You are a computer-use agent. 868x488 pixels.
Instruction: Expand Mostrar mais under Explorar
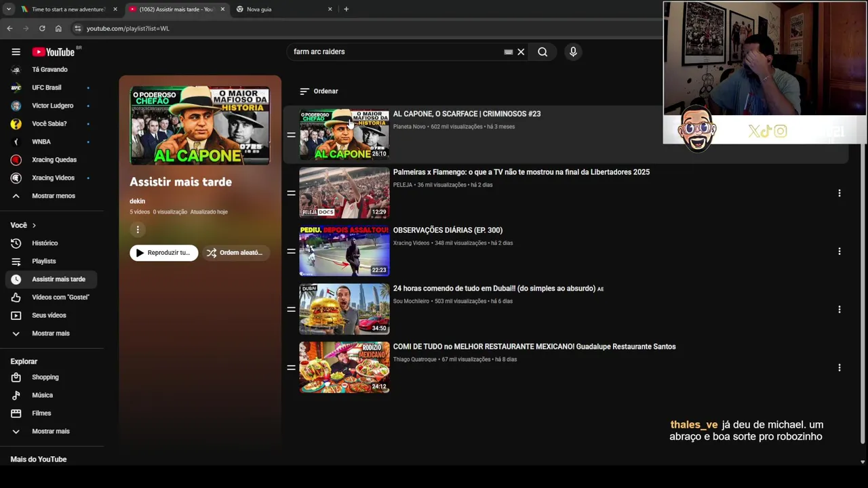click(51, 431)
